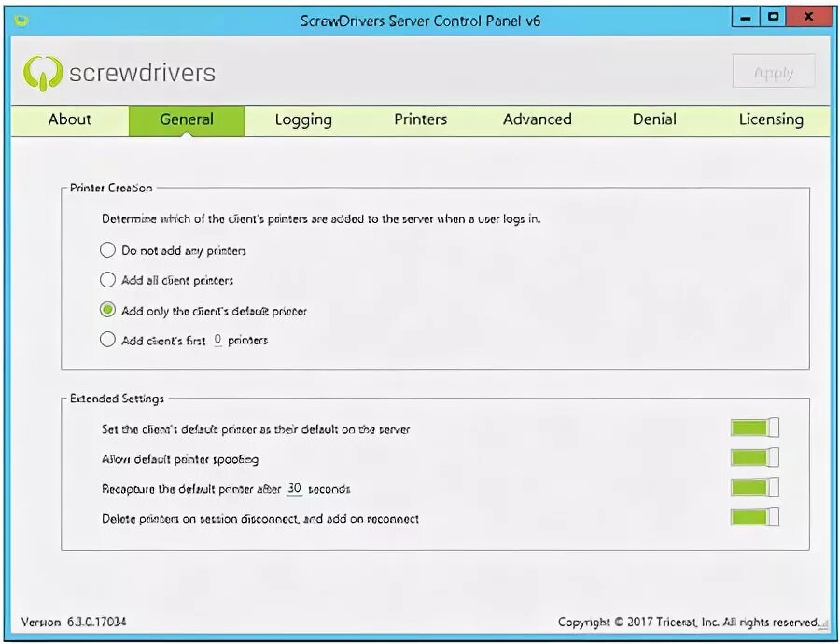This screenshot has height=644, width=840.
Task: Click the Printer Creation group label
Action: coord(111,188)
